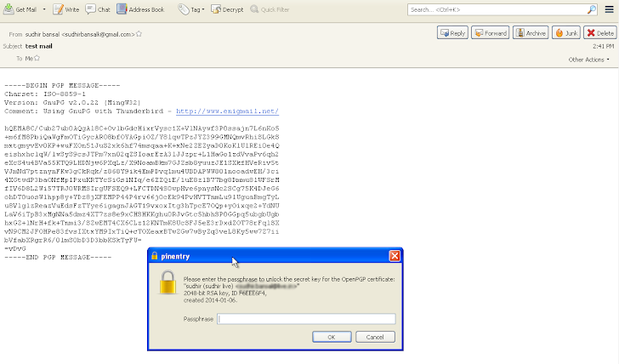
Task: Star the 'Me' recipient contact
Action: click(x=37, y=58)
